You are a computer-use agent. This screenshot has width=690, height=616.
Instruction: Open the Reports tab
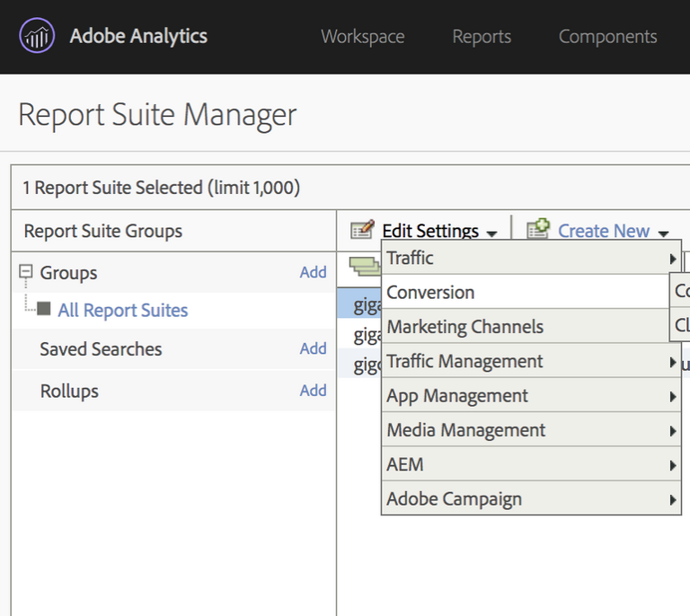tap(482, 37)
